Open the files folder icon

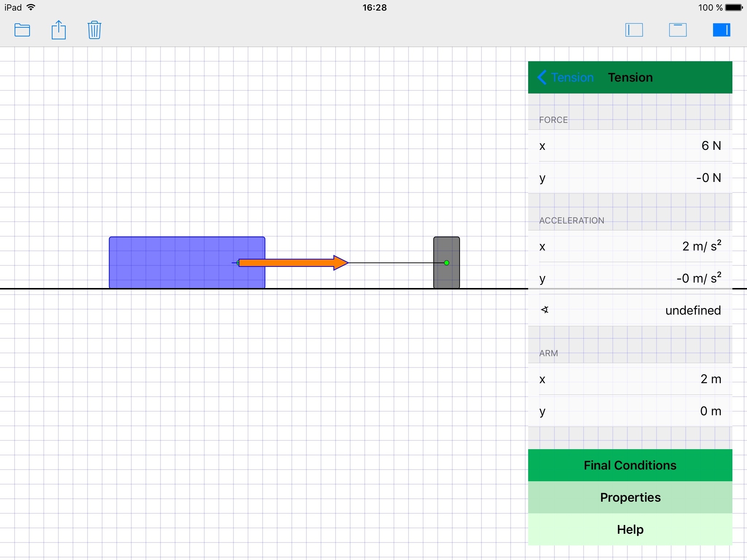[x=22, y=30]
